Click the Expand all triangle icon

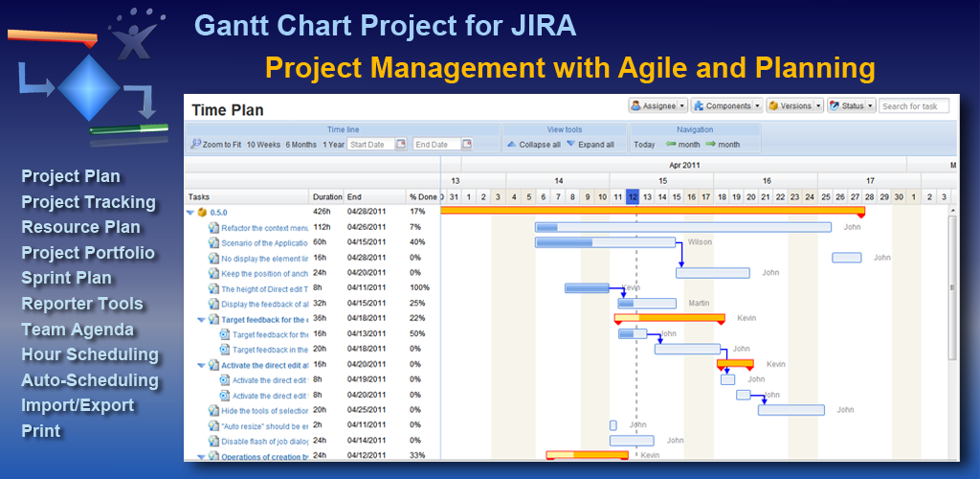point(570,145)
